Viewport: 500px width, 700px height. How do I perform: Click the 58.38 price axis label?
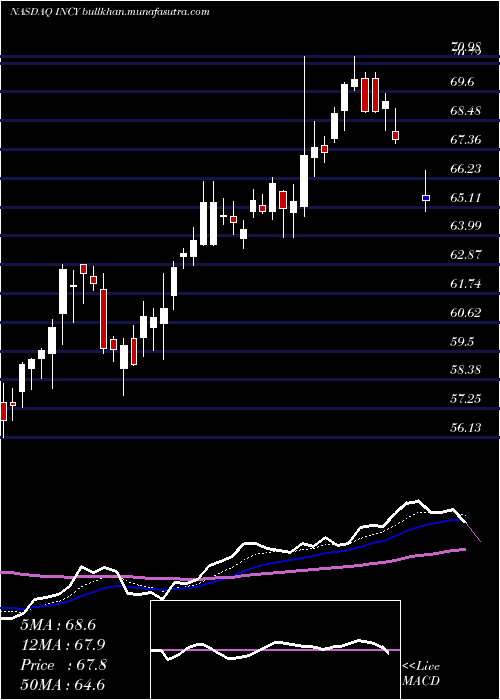pos(467,370)
